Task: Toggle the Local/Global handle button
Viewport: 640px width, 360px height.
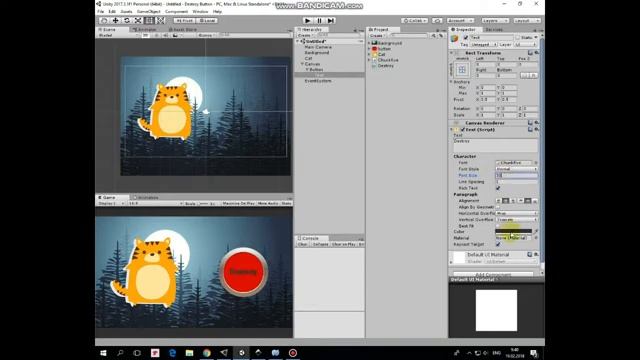Action: point(207,20)
